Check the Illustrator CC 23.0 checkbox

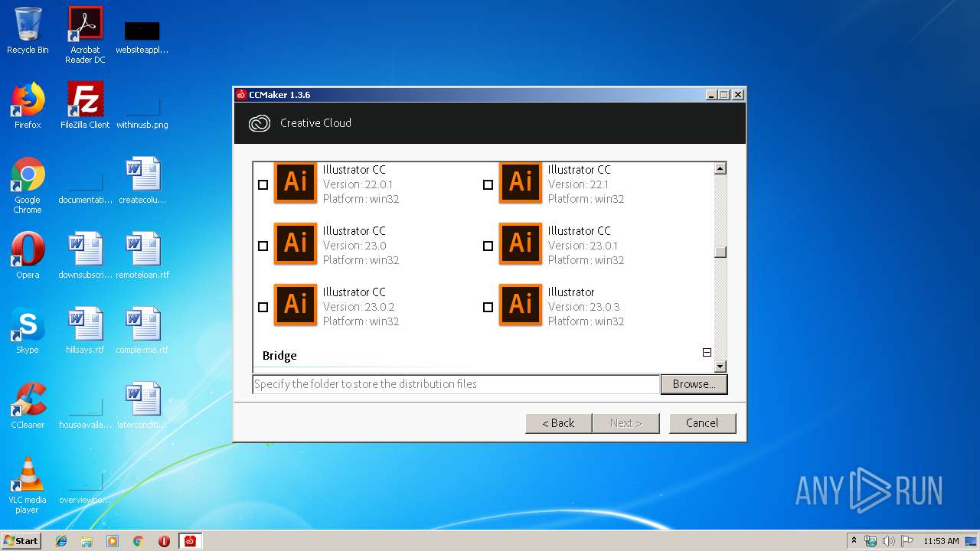[263, 246]
